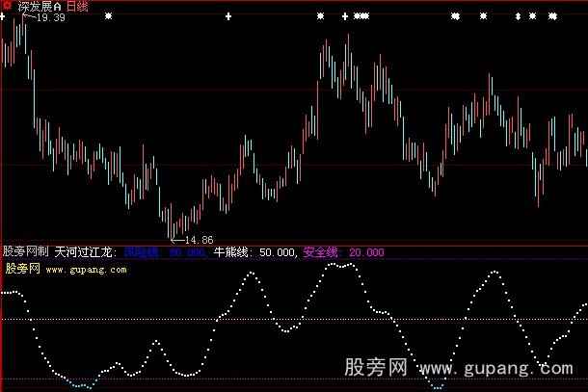Click the diamond-shaped marker in the top row
The image size is (588, 392).
518,16
